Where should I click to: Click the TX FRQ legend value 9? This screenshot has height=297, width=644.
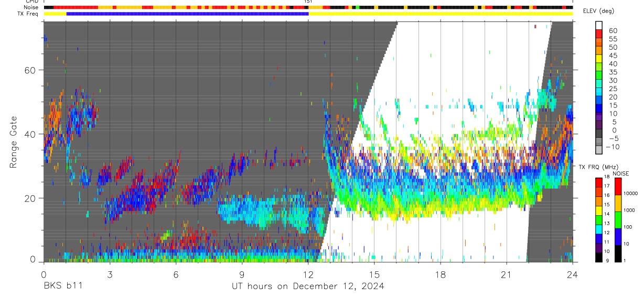607,260
